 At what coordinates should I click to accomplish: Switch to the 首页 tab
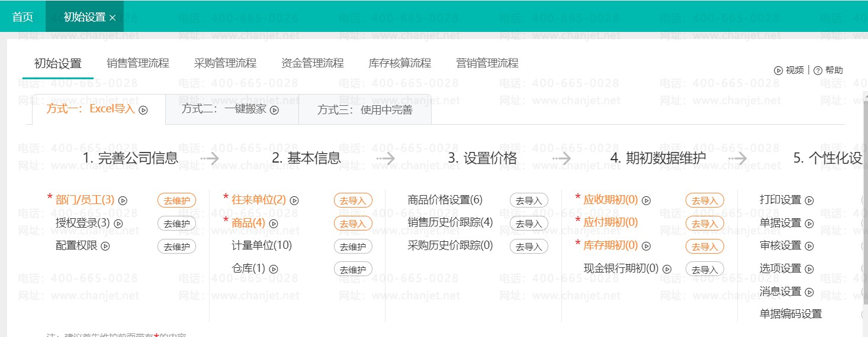pos(22,17)
